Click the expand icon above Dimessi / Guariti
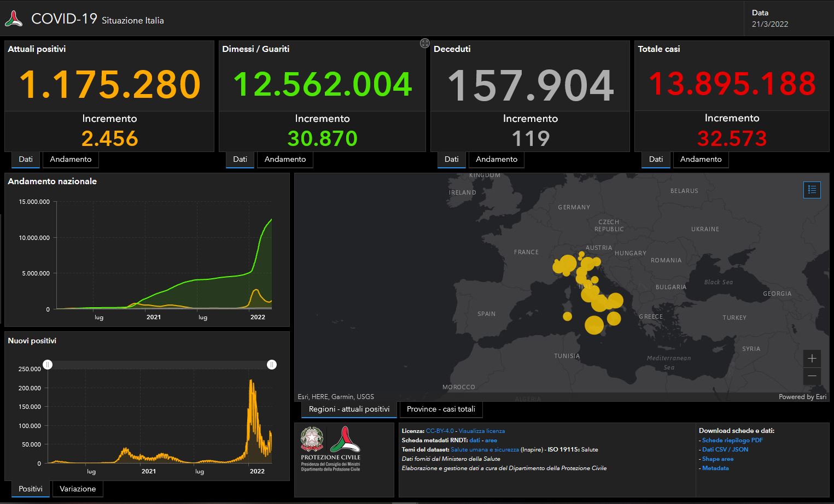This screenshot has width=834, height=504. pyautogui.click(x=424, y=43)
